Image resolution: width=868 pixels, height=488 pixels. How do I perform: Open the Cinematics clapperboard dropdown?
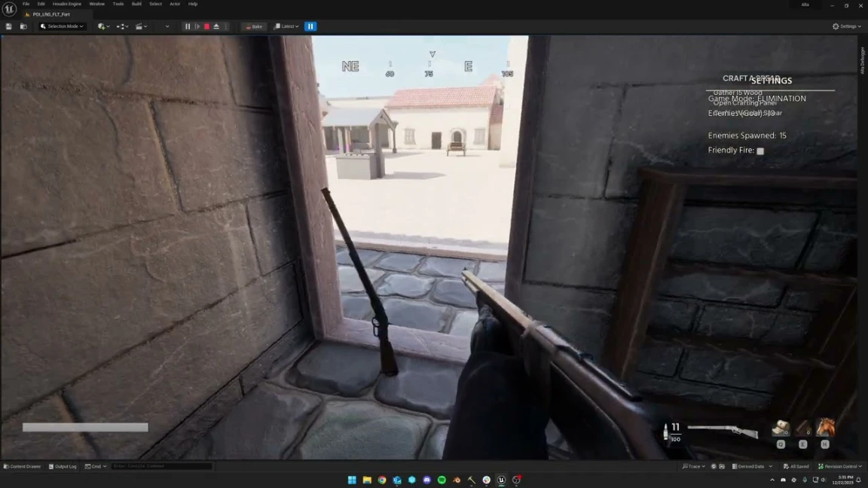tap(141, 26)
